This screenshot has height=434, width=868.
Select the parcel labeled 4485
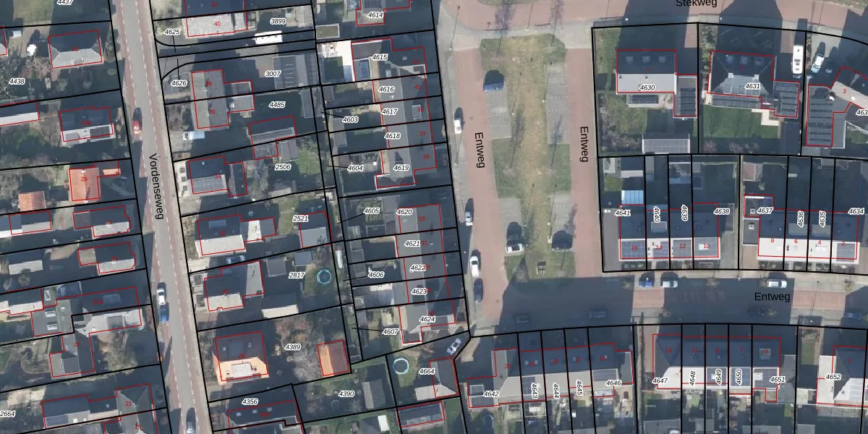point(276,105)
